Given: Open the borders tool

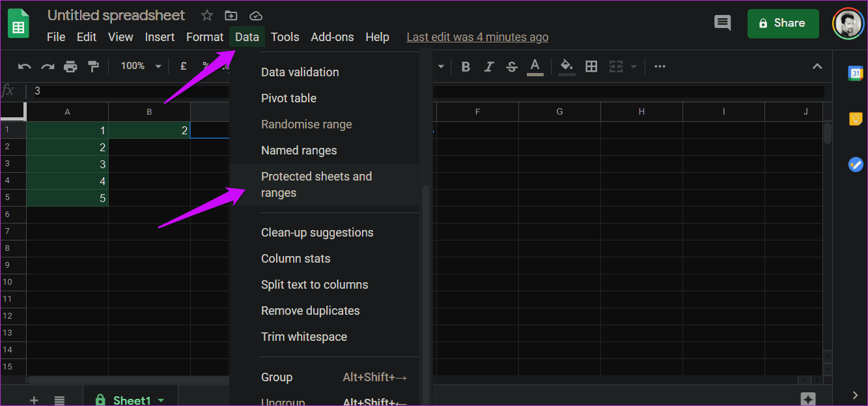Looking at the screenshot, I should [x=591, y=66].
